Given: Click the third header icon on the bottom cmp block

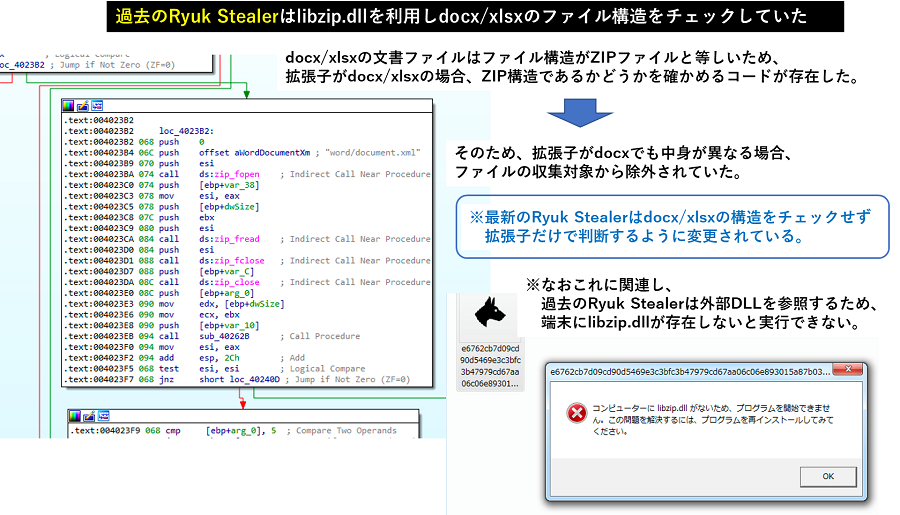Looking at the screenshot, I should (103, 415).
